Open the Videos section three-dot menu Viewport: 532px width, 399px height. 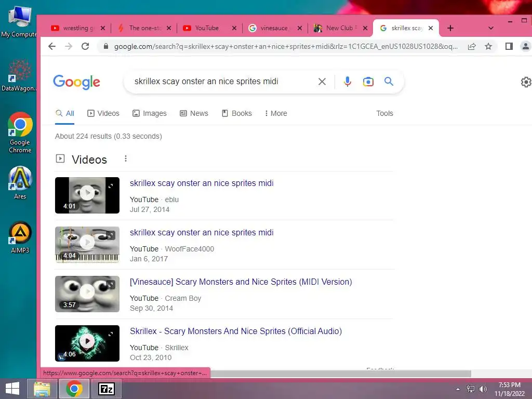tap(126, 158)
